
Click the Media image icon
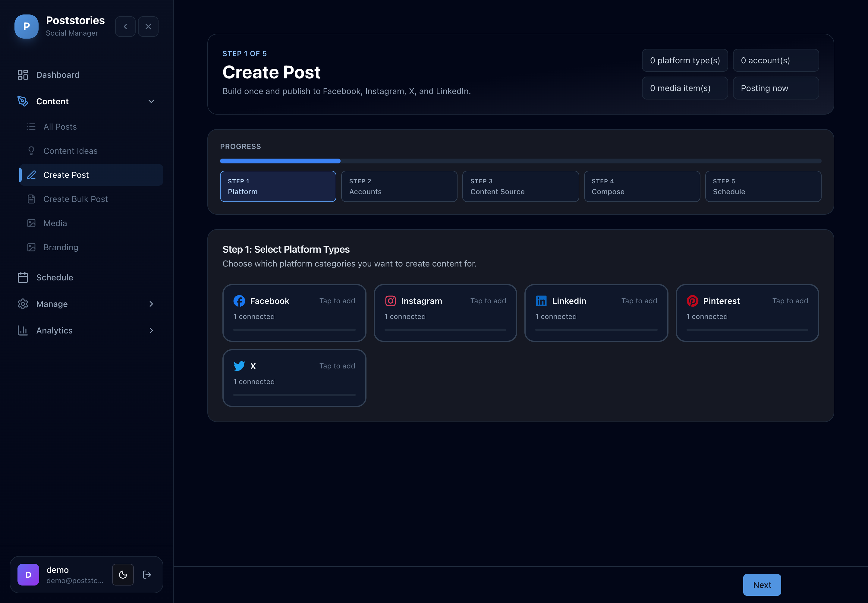(31, 223)
